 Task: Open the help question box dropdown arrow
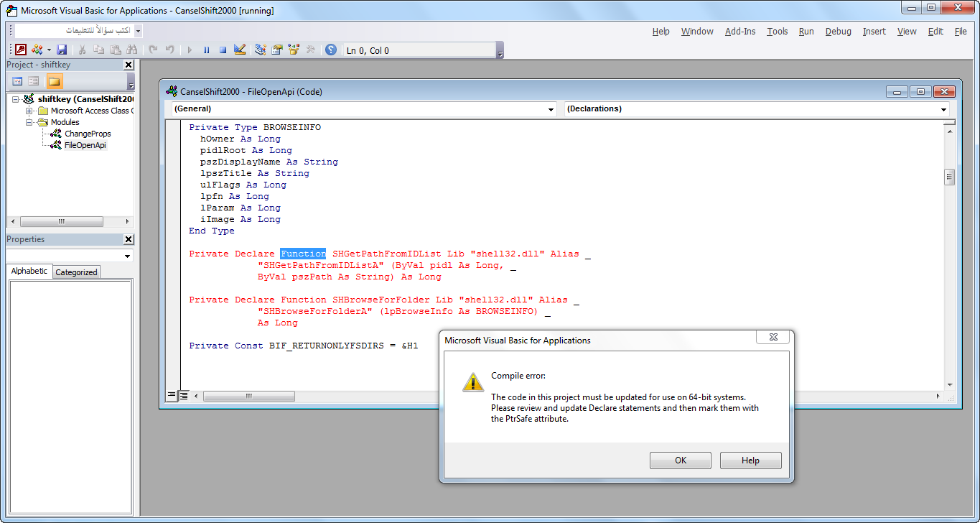tap(138, 31)
